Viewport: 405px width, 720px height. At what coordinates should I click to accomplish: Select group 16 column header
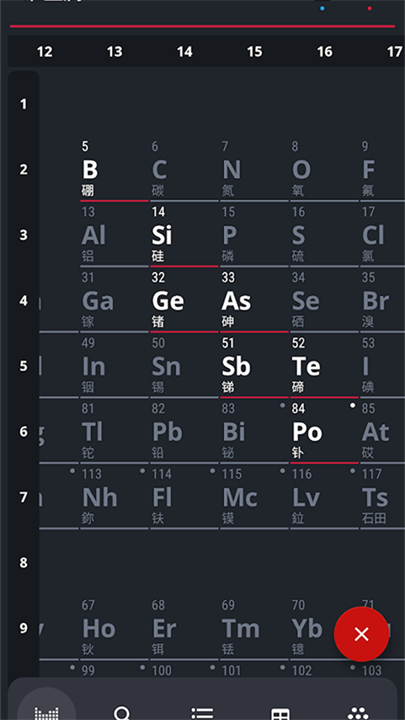point(325,52)
